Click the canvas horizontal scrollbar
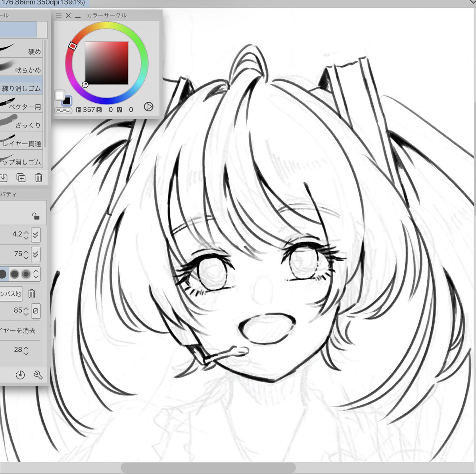The width and height of the screenshot is (476, 474). tap(208, 468)
